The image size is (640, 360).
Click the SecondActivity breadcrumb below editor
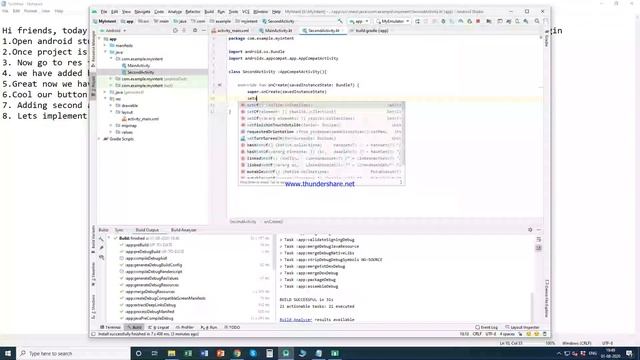coord(243,222)
